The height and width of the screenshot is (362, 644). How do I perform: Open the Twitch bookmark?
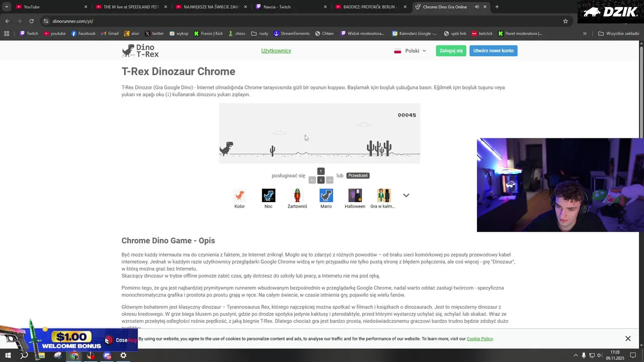click(29, 34)
